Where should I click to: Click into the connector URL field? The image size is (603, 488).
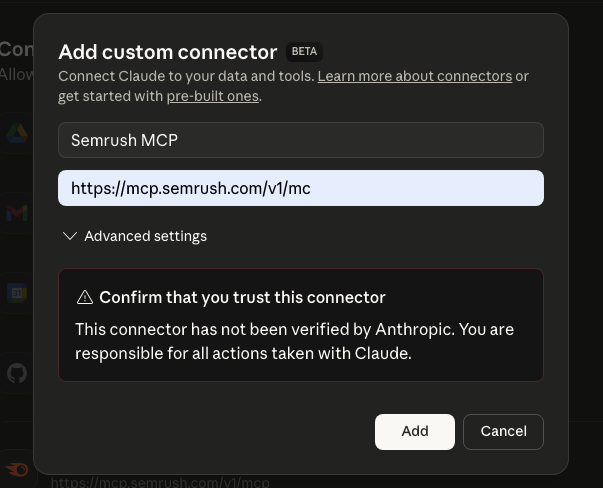click(x=300, y=188)
